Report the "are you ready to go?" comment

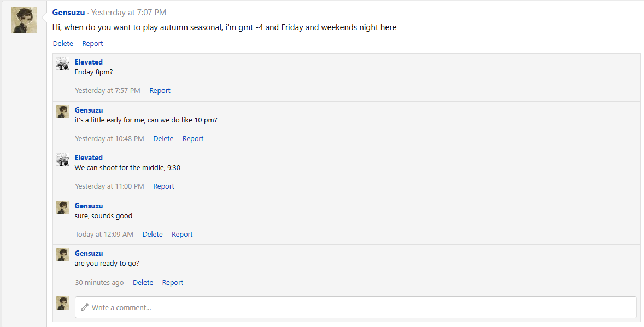click(x=172, y=283)
